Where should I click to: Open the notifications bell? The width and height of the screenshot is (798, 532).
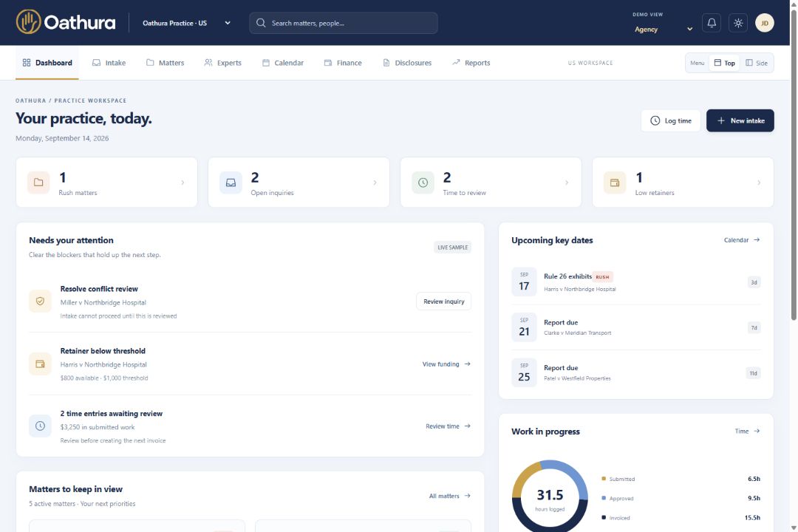(x=712, y=23)
